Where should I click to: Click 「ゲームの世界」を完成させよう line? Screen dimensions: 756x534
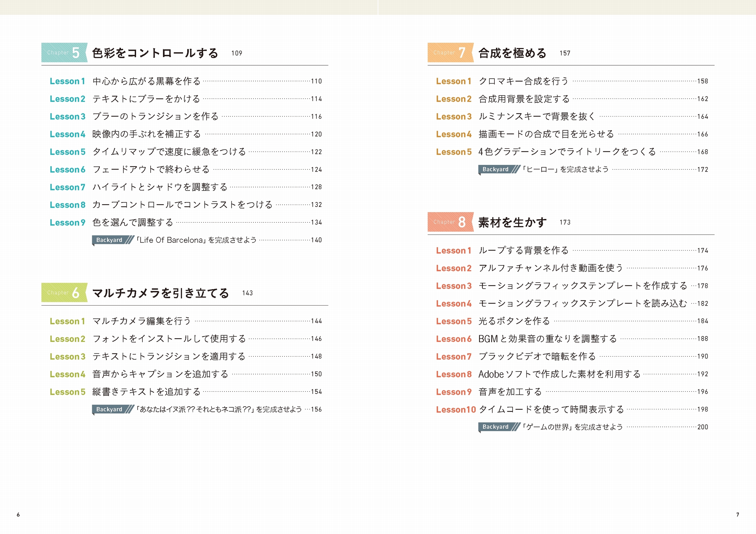point(573,427)
